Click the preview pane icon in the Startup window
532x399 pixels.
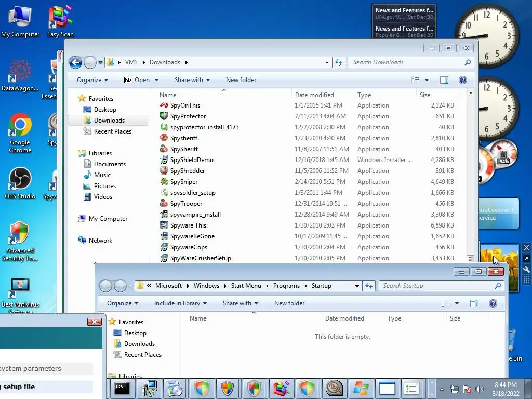click(474, 303)
